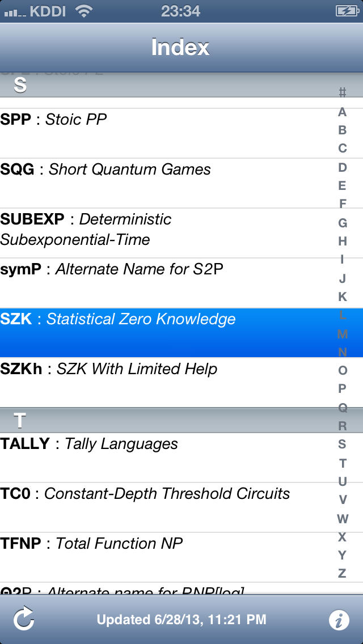
Task: Select the SZK Statistical Zero Knowledge row
Action: click(x=164, y=332)
